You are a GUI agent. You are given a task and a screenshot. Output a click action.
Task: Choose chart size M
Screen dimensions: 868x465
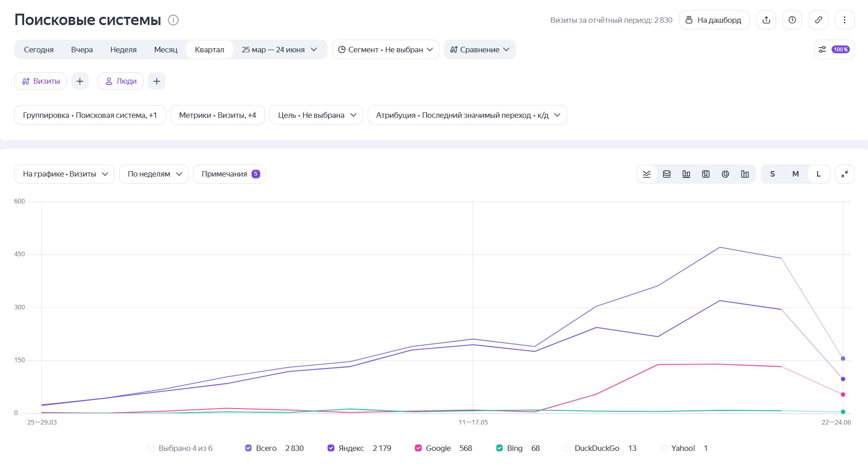pyautogui.click(x=795, y=174)
